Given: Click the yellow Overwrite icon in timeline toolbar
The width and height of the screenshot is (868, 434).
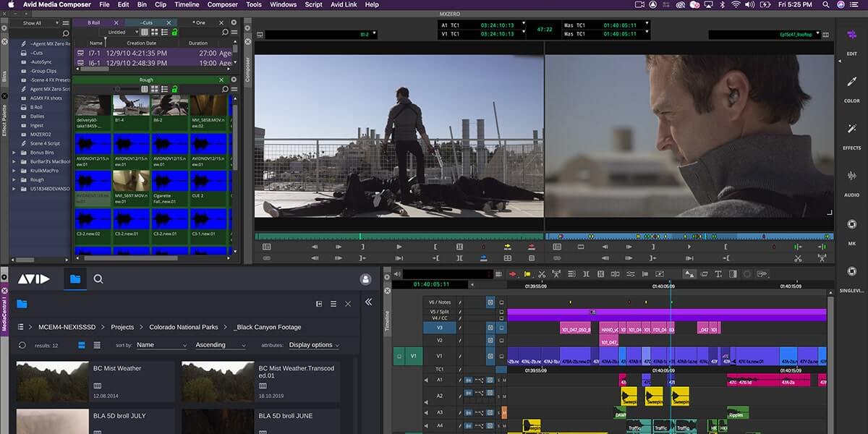Looking at the screenshot, I should click(527, 274).
